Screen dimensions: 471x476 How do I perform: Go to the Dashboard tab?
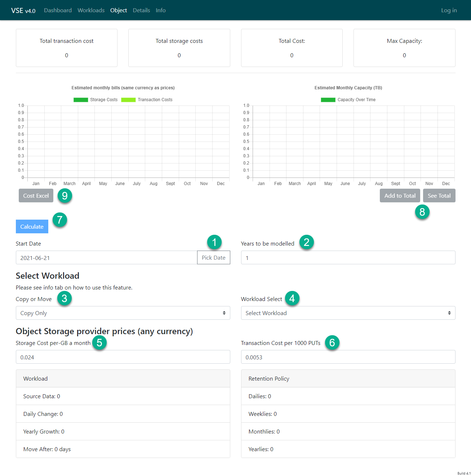coord(58,10)
